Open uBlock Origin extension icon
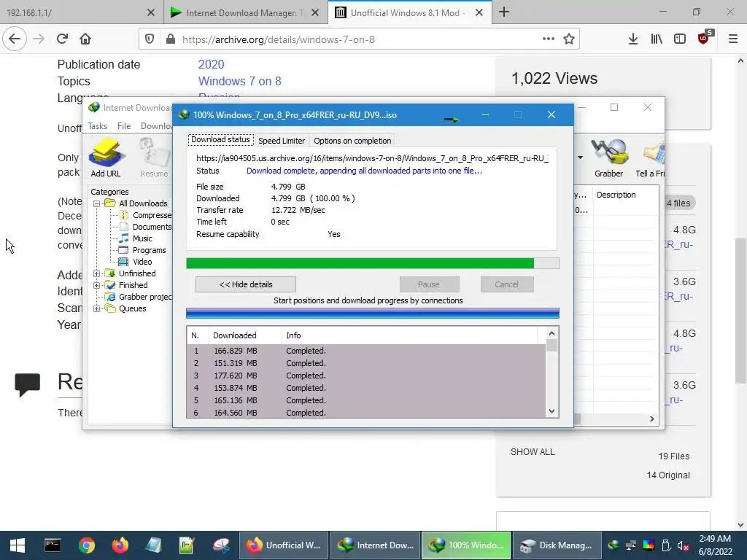 704,38
